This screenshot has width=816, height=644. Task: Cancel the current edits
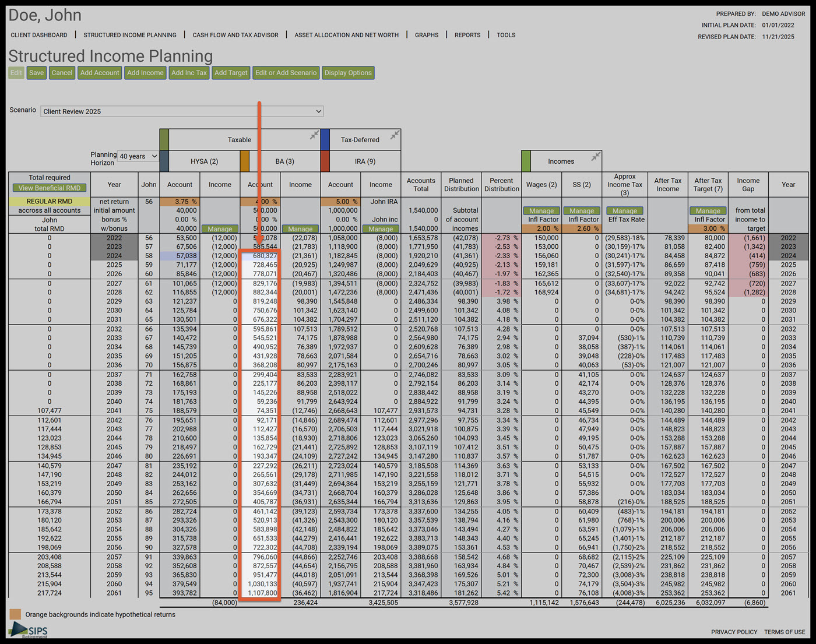pos(62,73)
